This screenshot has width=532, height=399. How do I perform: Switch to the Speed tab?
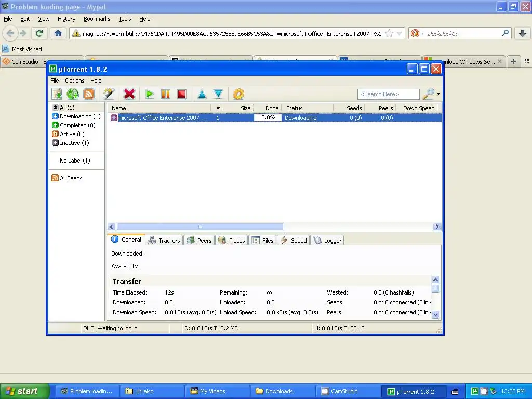click(x=294, y=240)
